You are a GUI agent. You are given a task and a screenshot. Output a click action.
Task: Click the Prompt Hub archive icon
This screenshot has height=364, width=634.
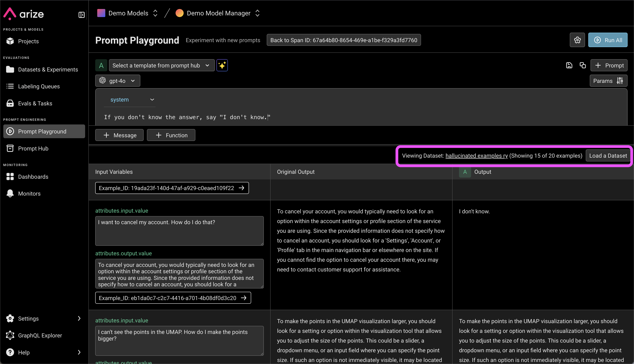[x=10, y=148]
